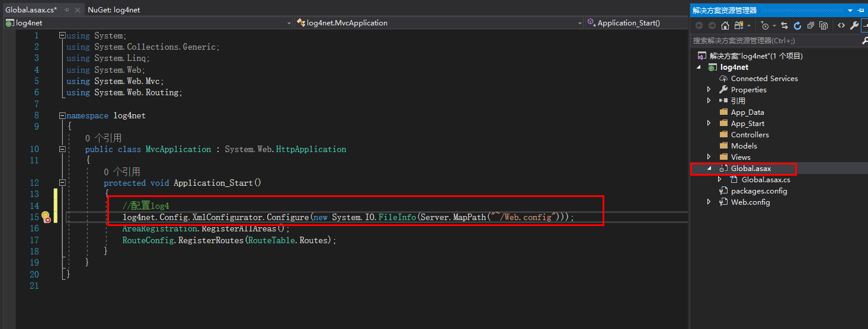Switch to the NuGet: log4net tab
The image size is (868, 329).
[x=114, y=10]
